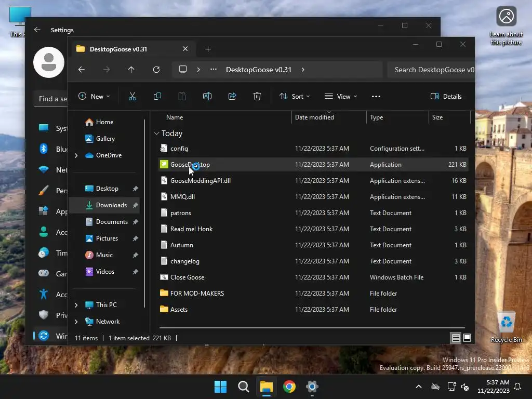The image size is (532, 399).
Task: Switch to large thumbnails view icon
Action: point(467,338)
